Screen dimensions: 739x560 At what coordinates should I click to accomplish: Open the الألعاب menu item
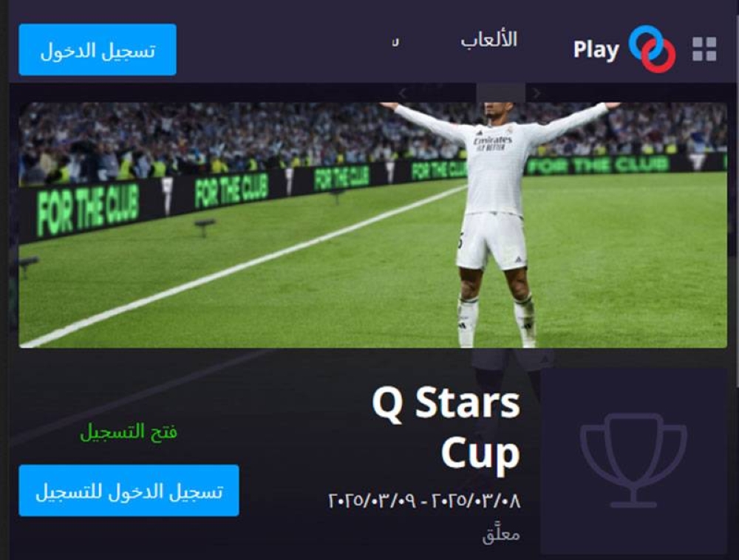pos(488,40)
